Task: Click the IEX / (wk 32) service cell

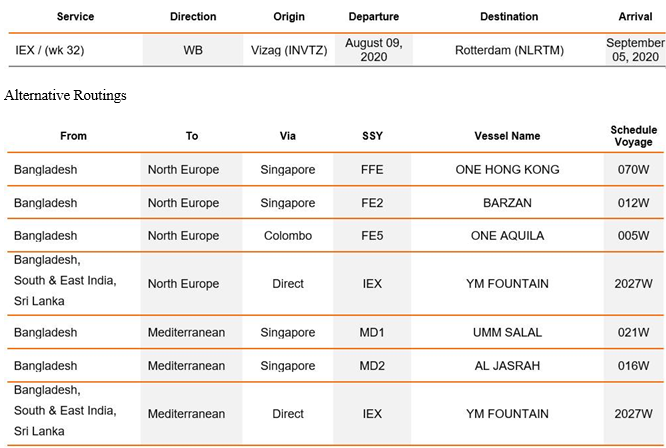Action: tap(50, 50)
